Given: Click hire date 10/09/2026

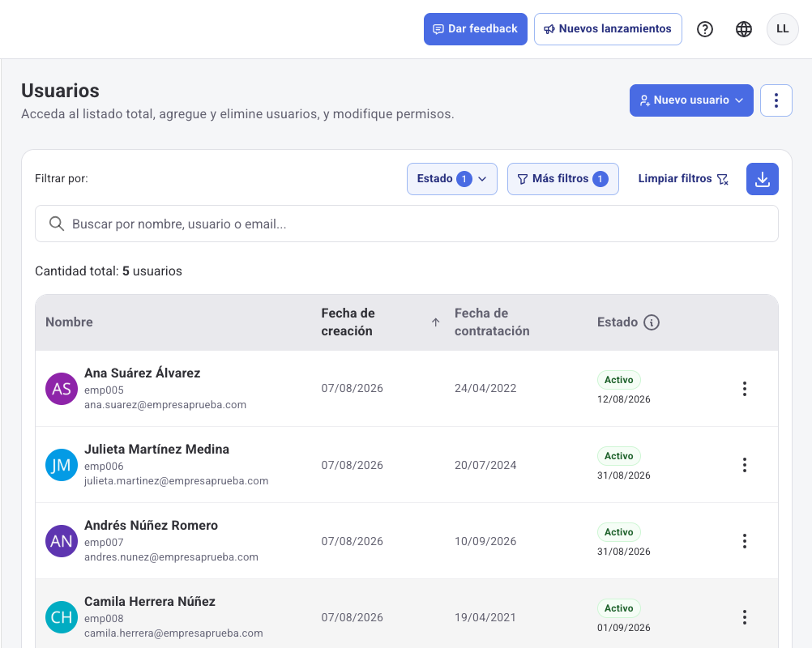Looking at the screenshot, I should [485, 541].
